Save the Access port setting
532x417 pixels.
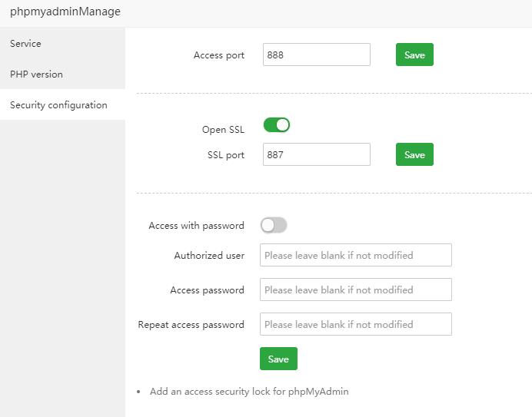click(414, 55)
